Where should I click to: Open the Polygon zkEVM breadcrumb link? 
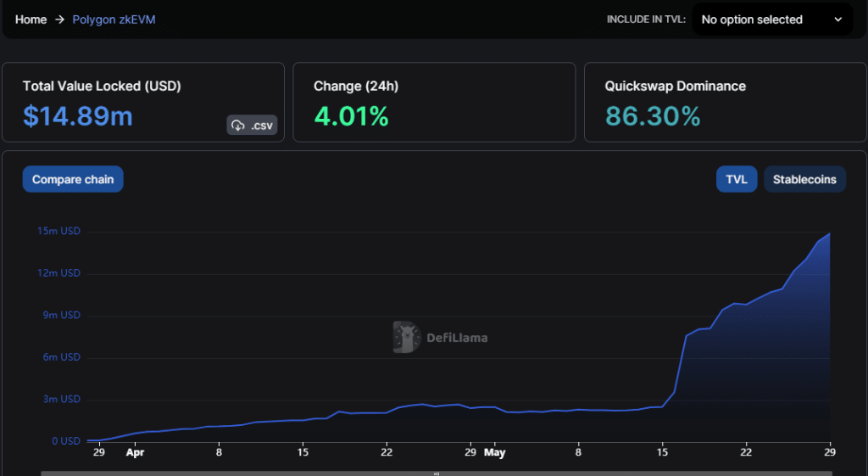[x=114, y=20]
